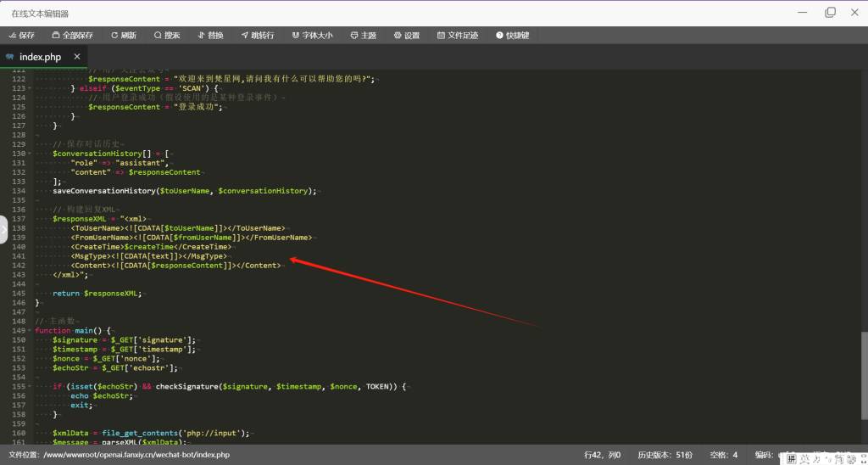
Task: Collapse the elseif block at line 123
Action: pos(30,88)
